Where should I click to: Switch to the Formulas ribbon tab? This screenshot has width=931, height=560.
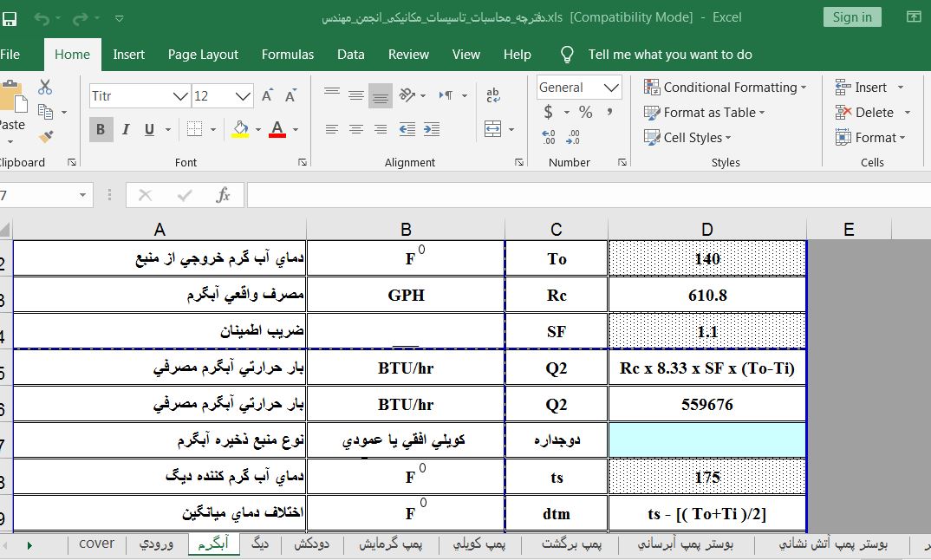click(288, 54)
